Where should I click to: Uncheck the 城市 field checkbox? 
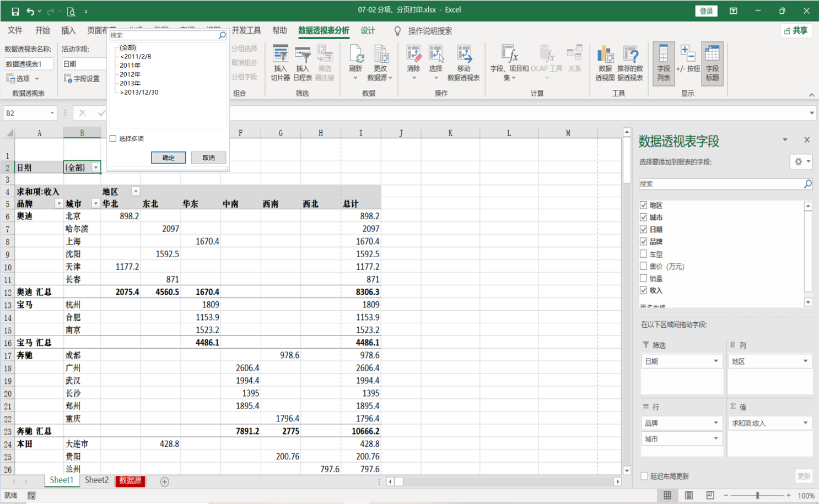(x=643, y=217)
